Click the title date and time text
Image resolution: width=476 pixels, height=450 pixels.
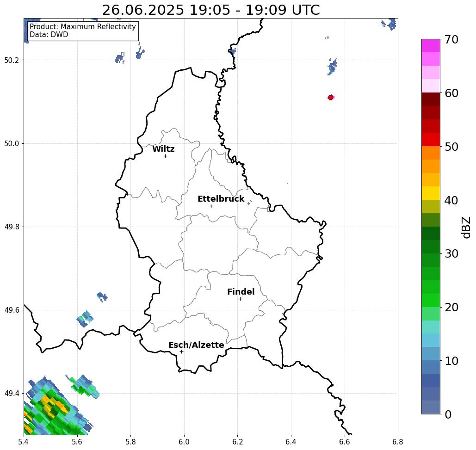coord(210,10)
